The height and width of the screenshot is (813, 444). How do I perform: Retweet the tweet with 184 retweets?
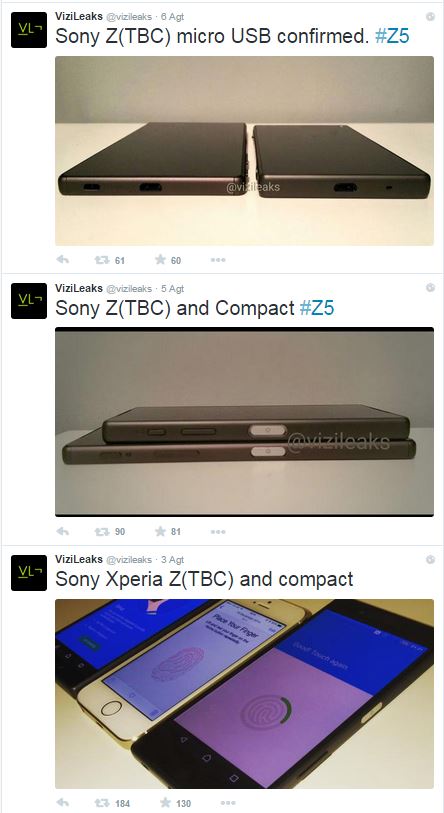coord(102,803)
